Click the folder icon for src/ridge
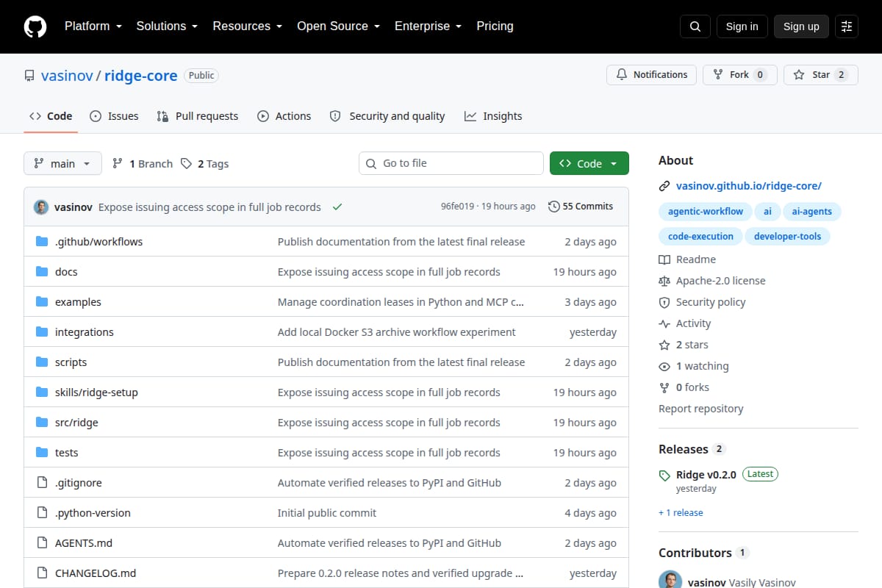882x588 pixels. click(42, 423)
